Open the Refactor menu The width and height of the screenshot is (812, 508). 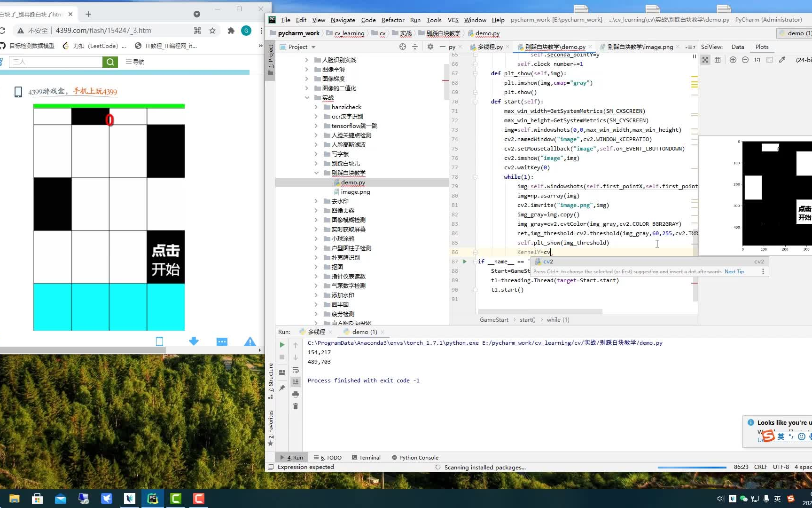392,20
